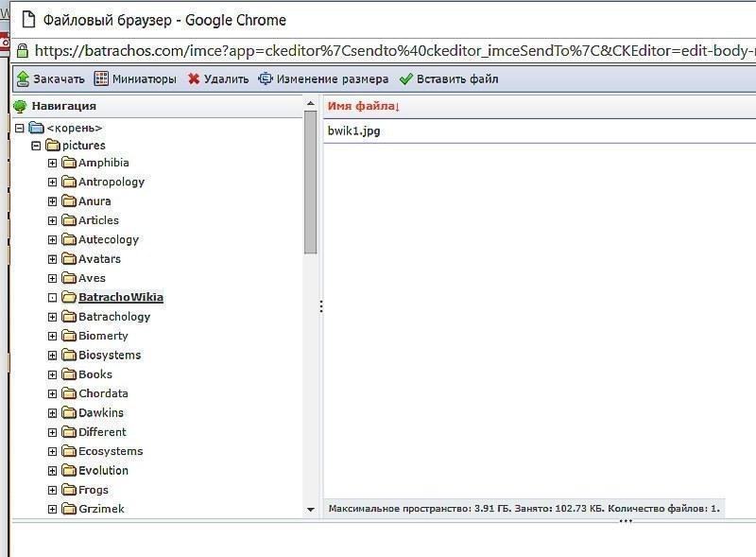This screenshot has width=756, height=557.
Task: Click the корень root folder icon
Action: tap(36, 128)
